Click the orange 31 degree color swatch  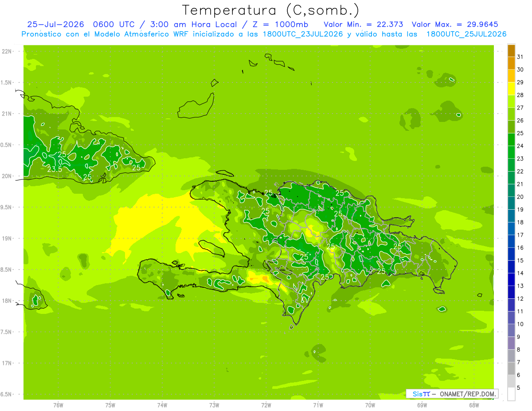pos(511,51)
